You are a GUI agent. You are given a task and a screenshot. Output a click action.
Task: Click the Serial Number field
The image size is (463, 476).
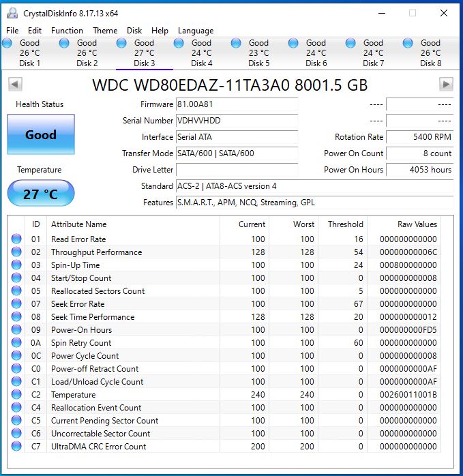(x=237, y=121)
